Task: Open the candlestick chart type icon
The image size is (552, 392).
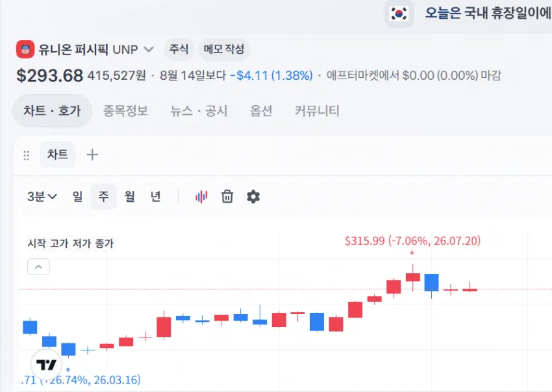Action: pyautogui.click(x=201, y=197)
